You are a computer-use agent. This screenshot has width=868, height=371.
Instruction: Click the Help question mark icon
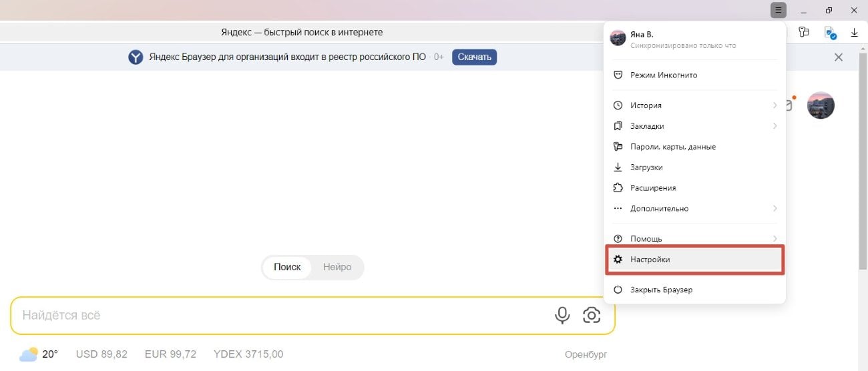(x=618, y=239)
